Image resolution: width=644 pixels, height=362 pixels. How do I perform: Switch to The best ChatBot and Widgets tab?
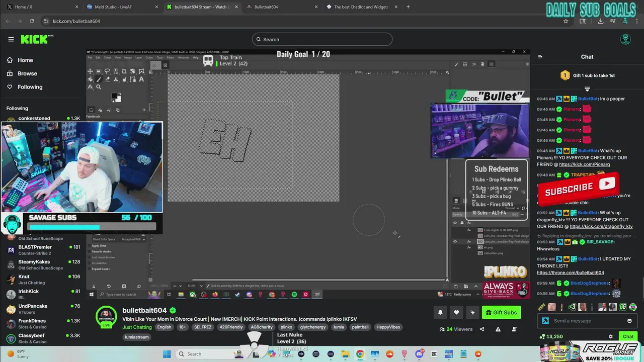361,7
